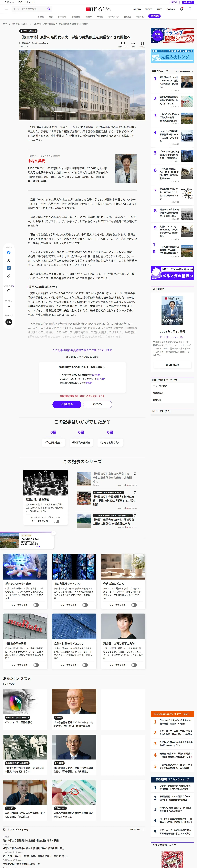The image size is (197, 868).
Task: Click the 後で読む bookmark icon under headline
Action: point(142,43)
